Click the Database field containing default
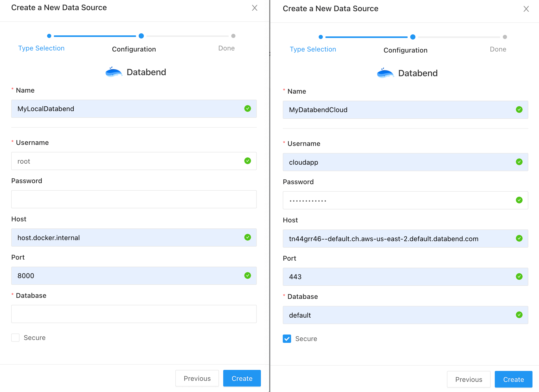 click(x=406, y=315)
